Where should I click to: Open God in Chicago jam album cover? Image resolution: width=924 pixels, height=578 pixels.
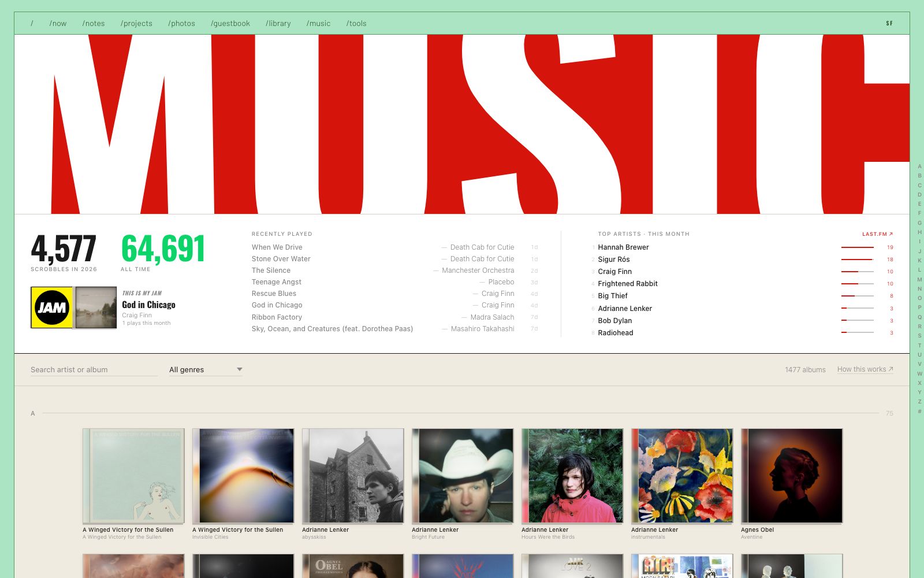[96, 307]
